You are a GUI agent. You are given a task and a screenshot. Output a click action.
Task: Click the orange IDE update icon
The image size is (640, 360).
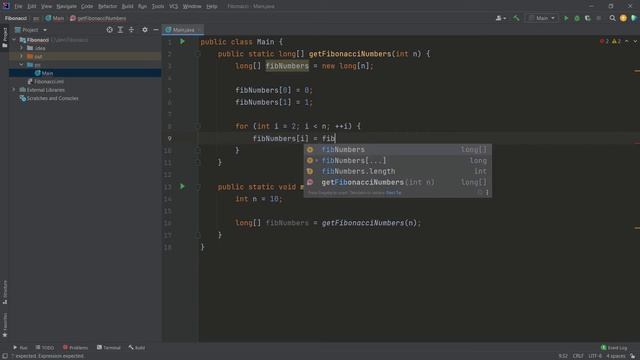click(623, 18)
